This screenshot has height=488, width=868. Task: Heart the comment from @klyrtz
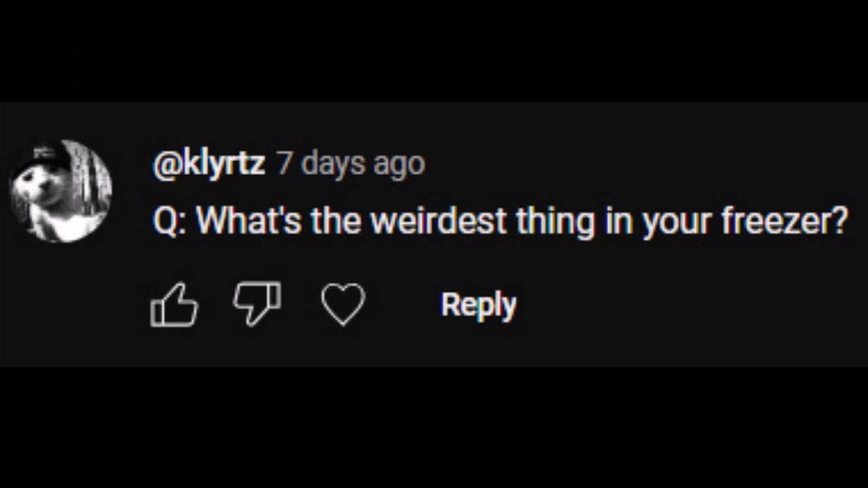click(x=343, y=304)
